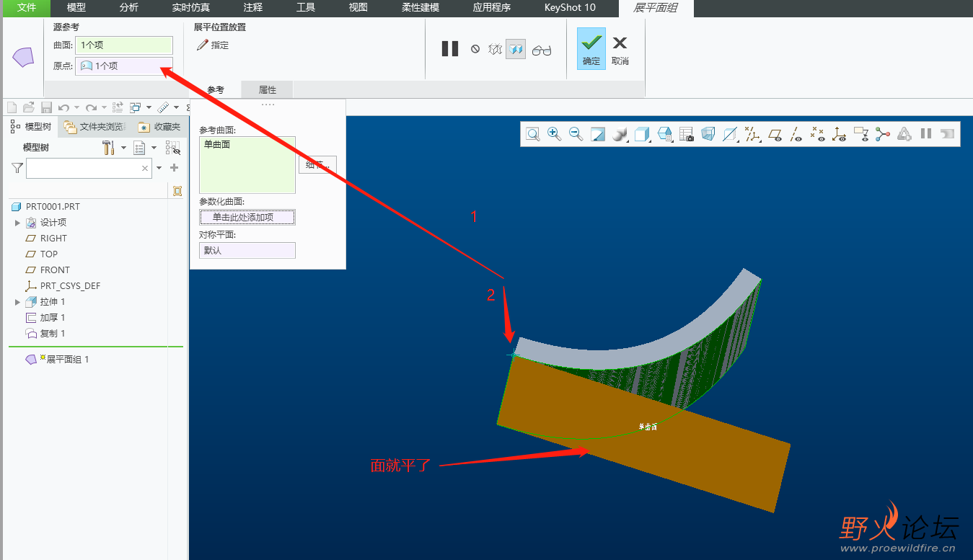Open the Redo history dropdown arrow
This screenshot has width=973, height=560.
point(104,107)
